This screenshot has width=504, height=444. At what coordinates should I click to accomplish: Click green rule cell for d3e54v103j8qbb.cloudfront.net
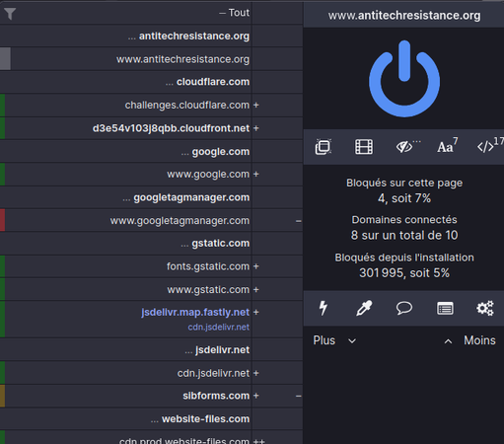point(2,128)
